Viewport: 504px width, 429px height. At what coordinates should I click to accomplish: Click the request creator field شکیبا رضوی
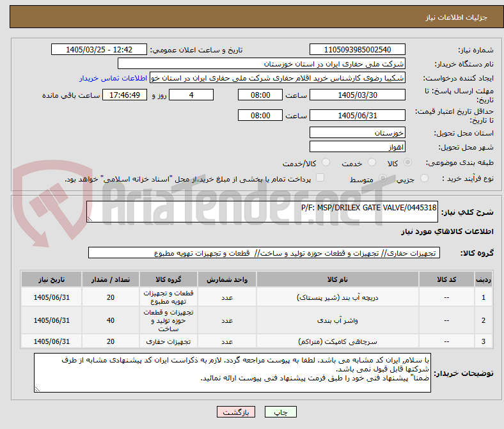click(277, 78)
